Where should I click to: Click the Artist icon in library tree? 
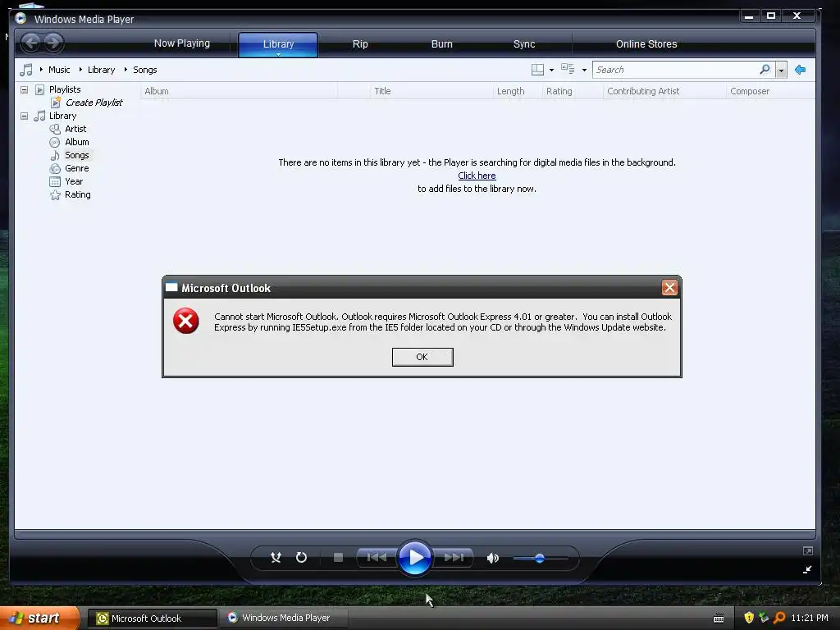55,129
